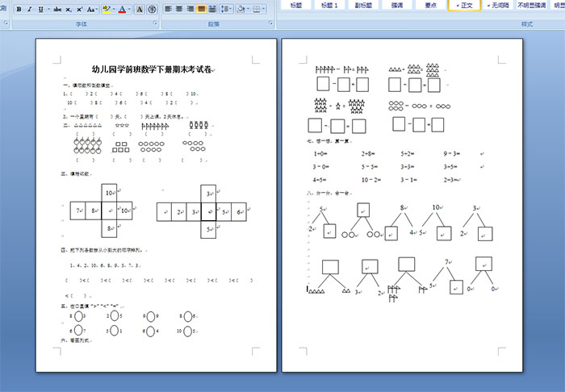Apply 不明显强调 style
The height and width of the screenshot is (392, 565).
pyautogui.click(x=531, y=5)
